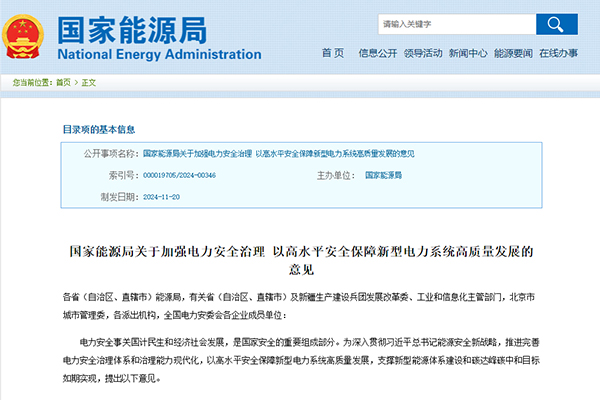The width and height of the screenshot is (600, 400).
Task: Type in the 请输入关键字 search box
Action: [455, 24]
